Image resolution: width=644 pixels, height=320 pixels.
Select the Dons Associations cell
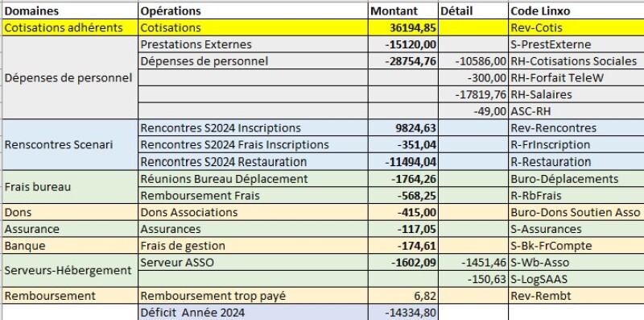coord(253,212)
